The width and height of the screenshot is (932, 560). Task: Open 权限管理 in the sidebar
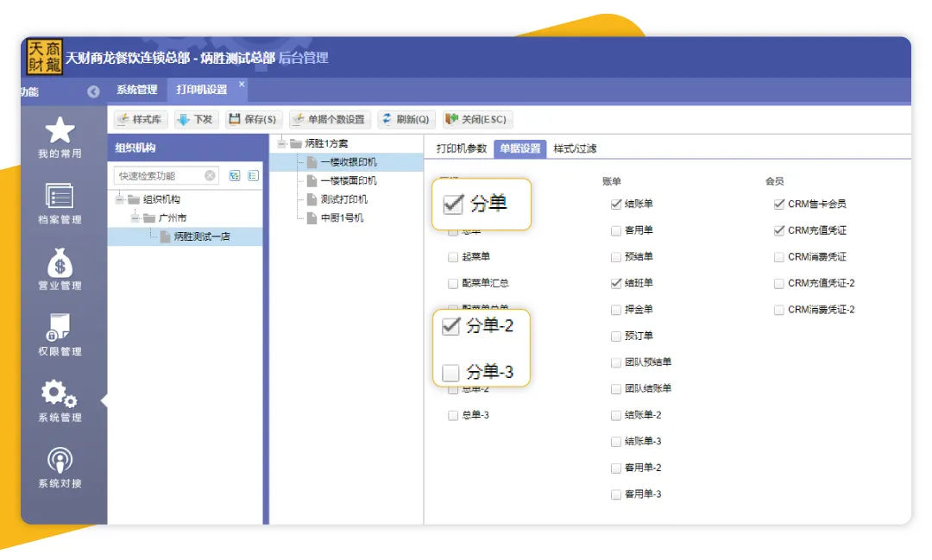click(x=60, y=330)
